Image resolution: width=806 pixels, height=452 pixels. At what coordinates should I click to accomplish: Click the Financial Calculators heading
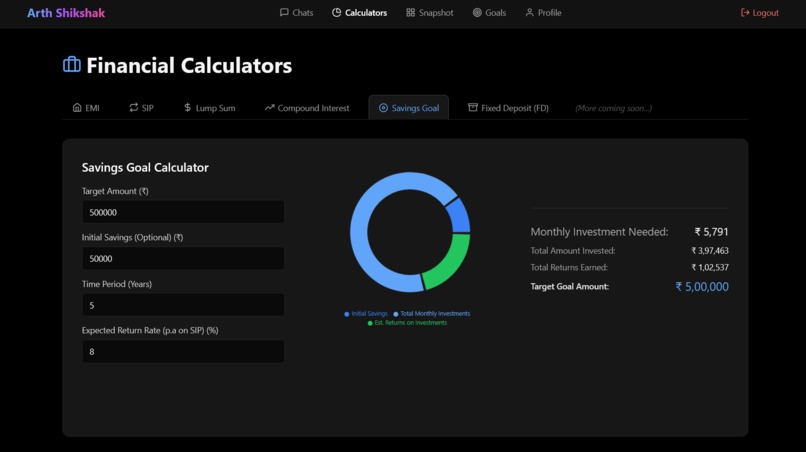[189, 65]
